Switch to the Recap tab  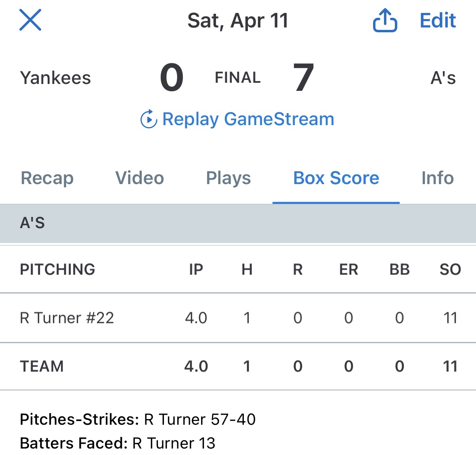(x=47, y=178)
